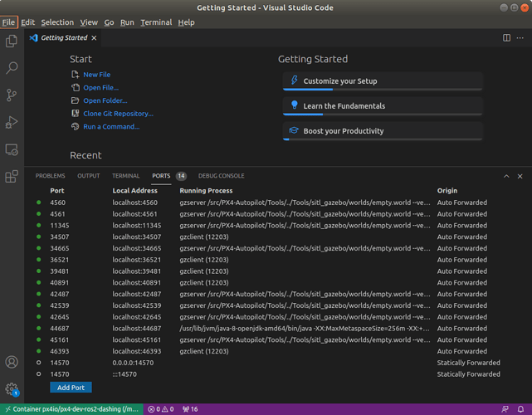
Task: Click the Run a Command icon
Action: click(x=75, y=126)
